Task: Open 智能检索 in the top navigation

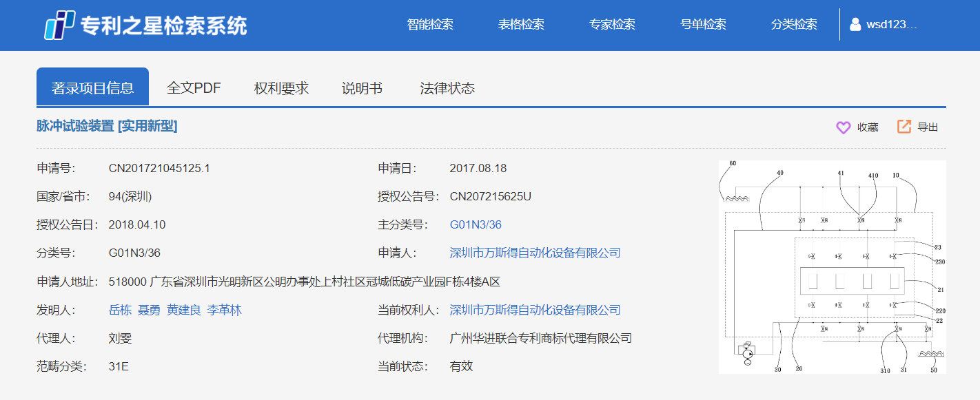Action: [x=430, y=25]
